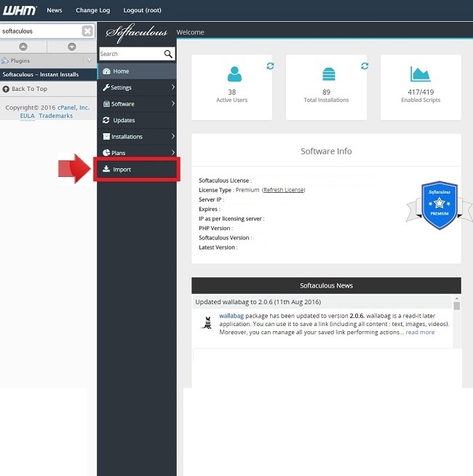The width and height of the screenshot is (473, 476).
Task: Expand all using the down arrow button
Action: [72, 47]
